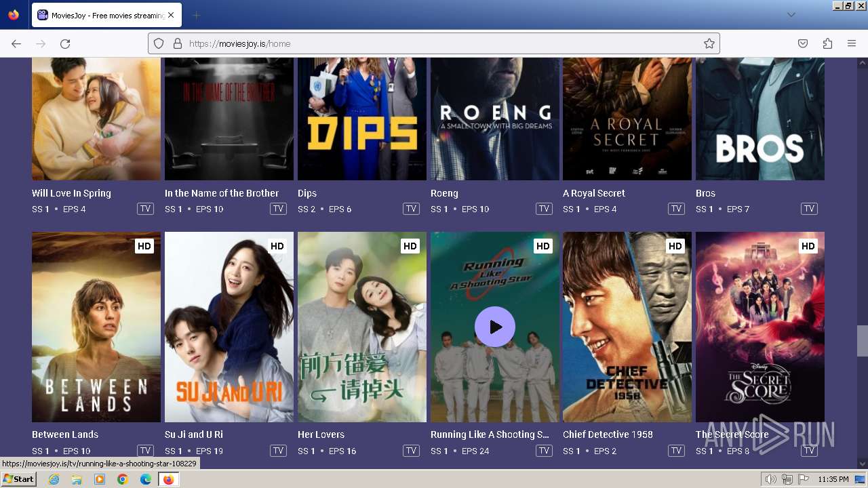The image size is (868, 488).
Task: Click HD badge on Her Lovers
Action: tap(410, 246)
